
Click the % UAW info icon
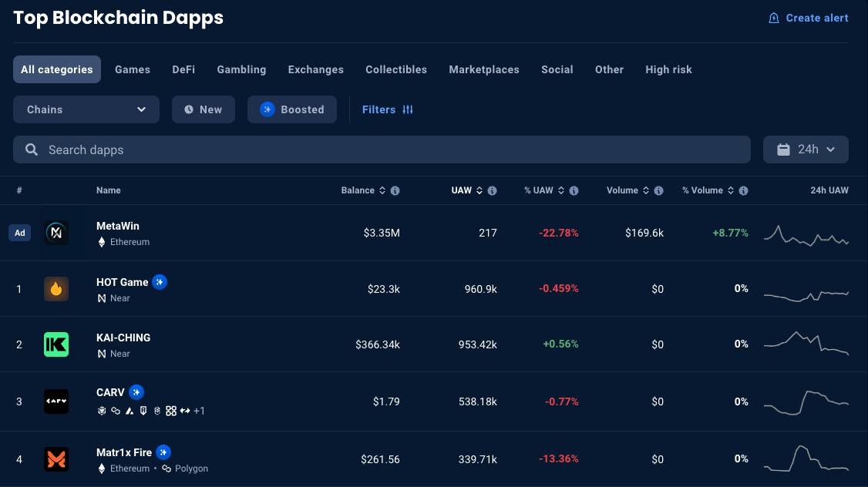pos(574,190)
